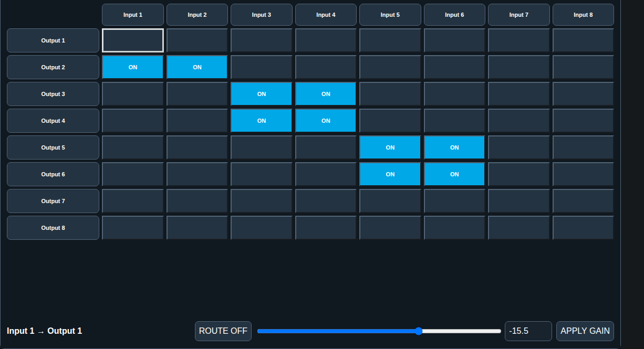The height and width of the screenshot is (349, 644).
Task: Click the gain slider handle
Action: tap(419, 331)
